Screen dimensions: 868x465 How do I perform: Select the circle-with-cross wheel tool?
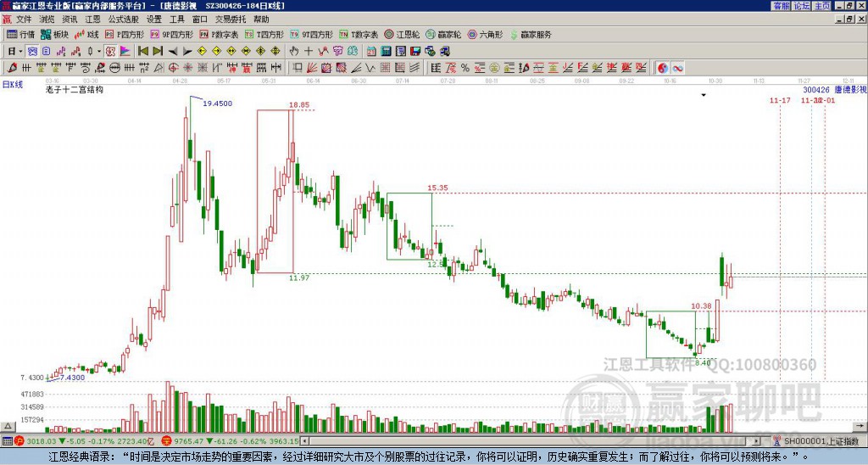pos(173,68)
